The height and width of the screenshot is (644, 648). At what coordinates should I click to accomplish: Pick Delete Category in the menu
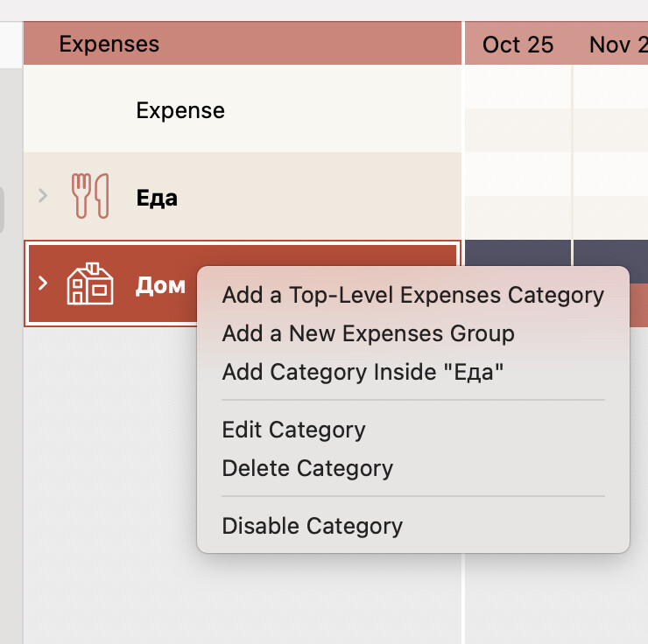[307, 468]
